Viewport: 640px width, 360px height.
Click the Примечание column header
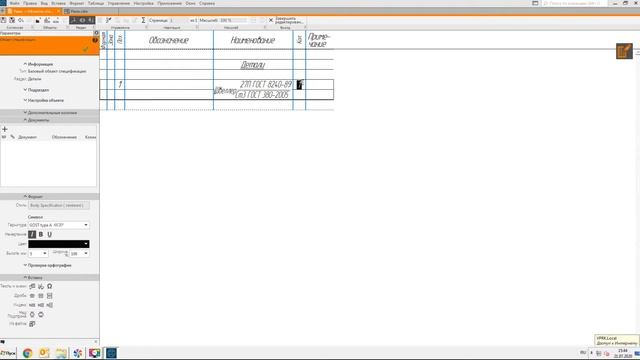coord(319,40)
